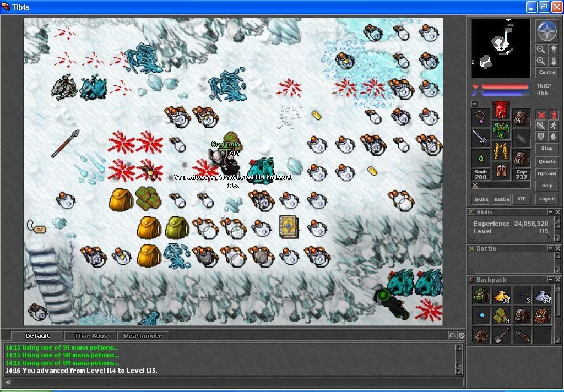Select the small blue gem item
The image size is (564, 392).
(481, 315)
